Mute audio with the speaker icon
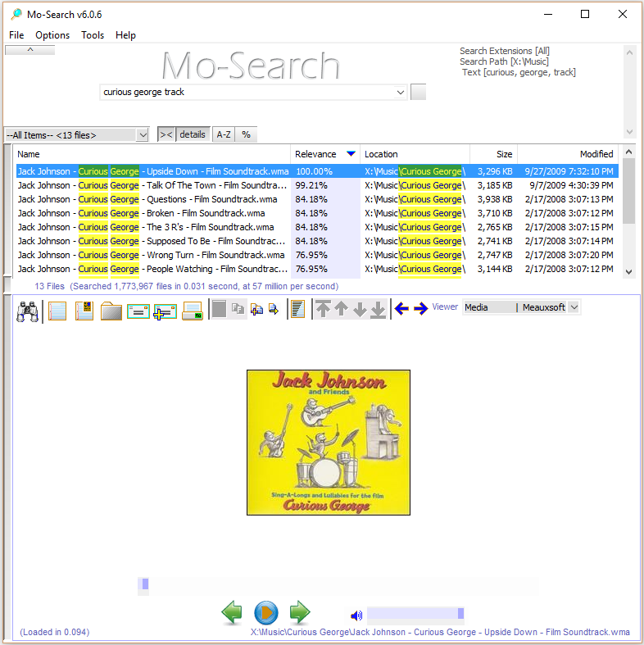Screen dimensions: 644x645 (356, 615)
